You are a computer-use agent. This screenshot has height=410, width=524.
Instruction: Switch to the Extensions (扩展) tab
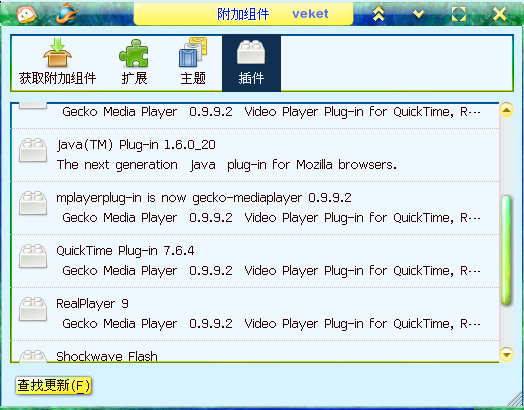pos(134,62)
